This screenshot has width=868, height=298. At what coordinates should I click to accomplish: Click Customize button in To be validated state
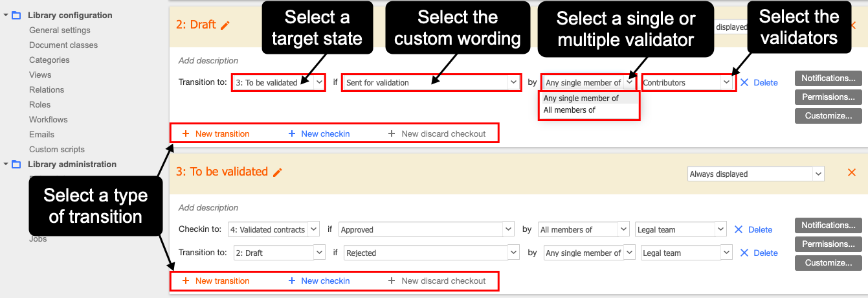click(x=828, y=262)
